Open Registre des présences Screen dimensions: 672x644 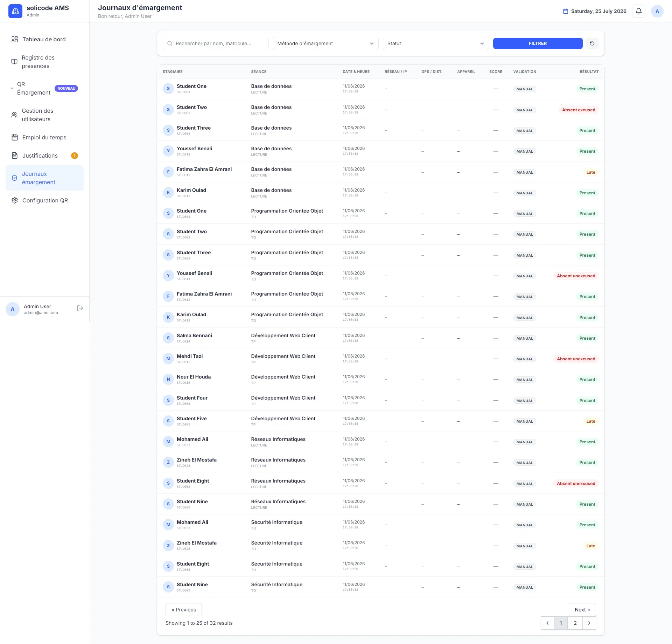click(44, 62)
